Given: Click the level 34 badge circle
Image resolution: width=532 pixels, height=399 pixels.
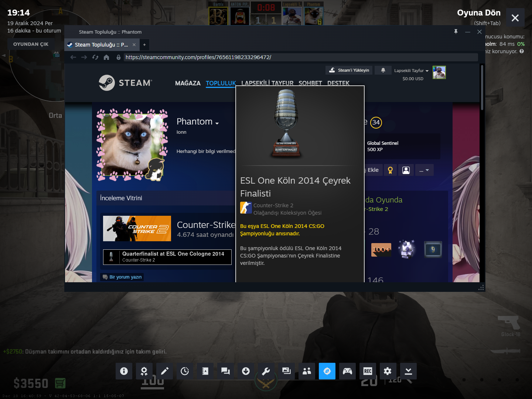Looking at the screenshot, I should pos(376,122).
